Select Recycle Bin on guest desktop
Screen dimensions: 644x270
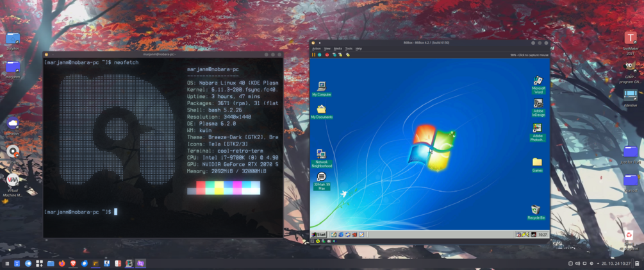tap(536, 212)
